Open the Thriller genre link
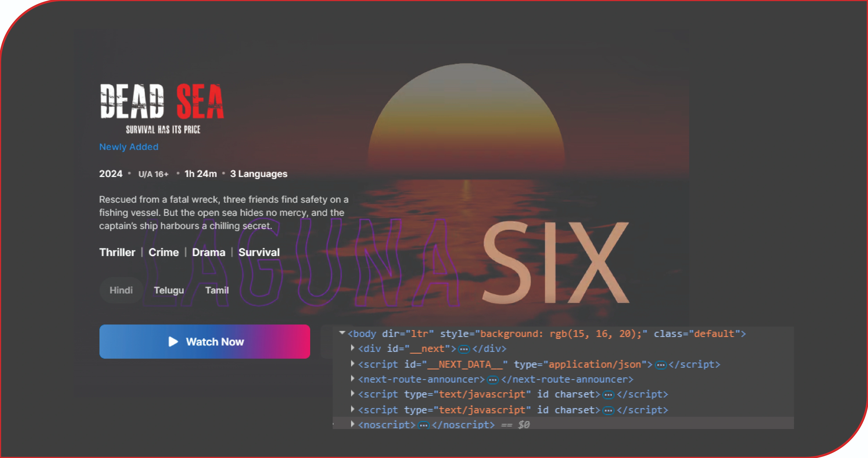Screen dimensions: 868x458 tap(117, 252)
